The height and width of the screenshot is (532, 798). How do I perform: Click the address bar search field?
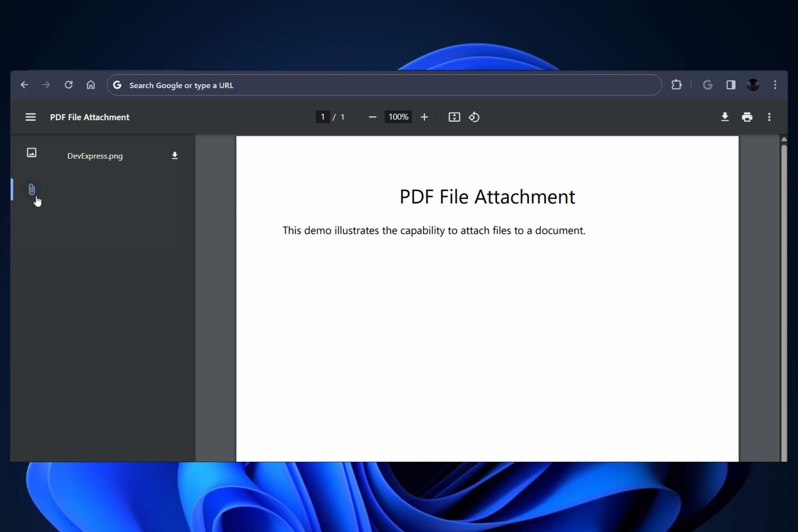(x=384, y=85)
